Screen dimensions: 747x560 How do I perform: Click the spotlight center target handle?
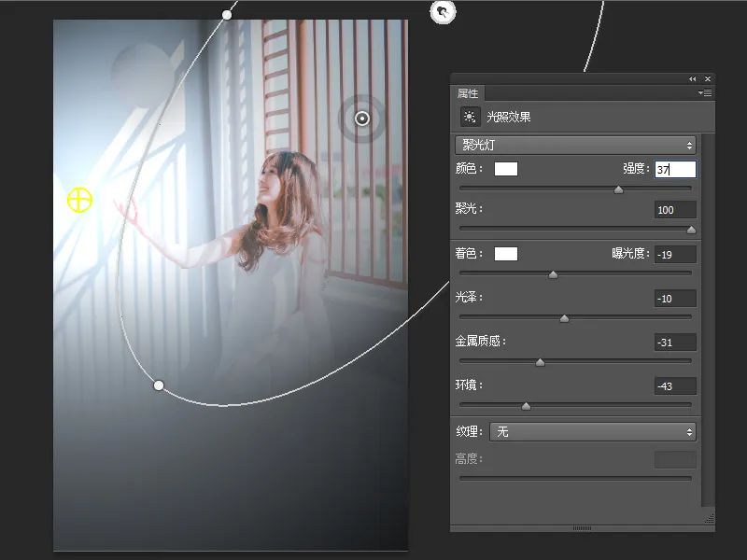[362, 119]
